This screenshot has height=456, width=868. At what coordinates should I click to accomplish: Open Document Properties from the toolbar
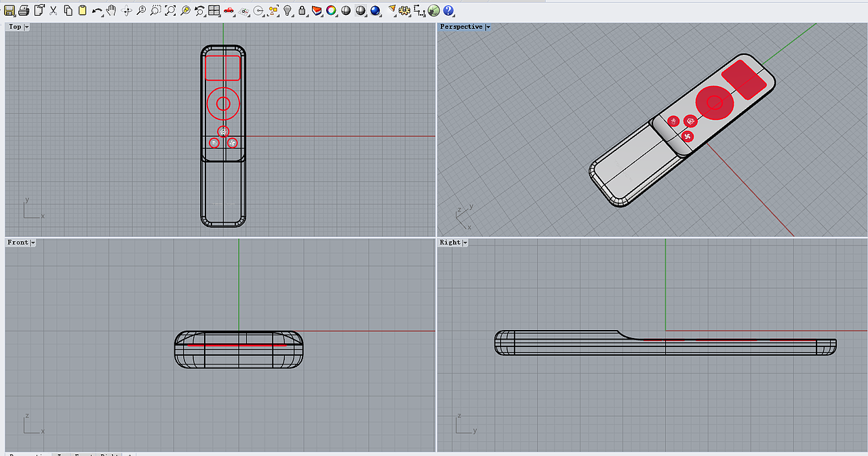click(39, 10)
